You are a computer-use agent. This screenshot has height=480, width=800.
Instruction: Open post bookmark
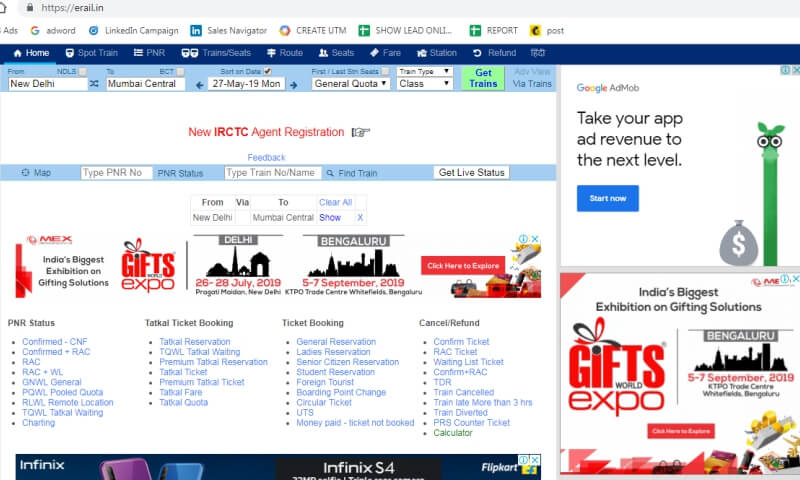[x=547, y=31]
